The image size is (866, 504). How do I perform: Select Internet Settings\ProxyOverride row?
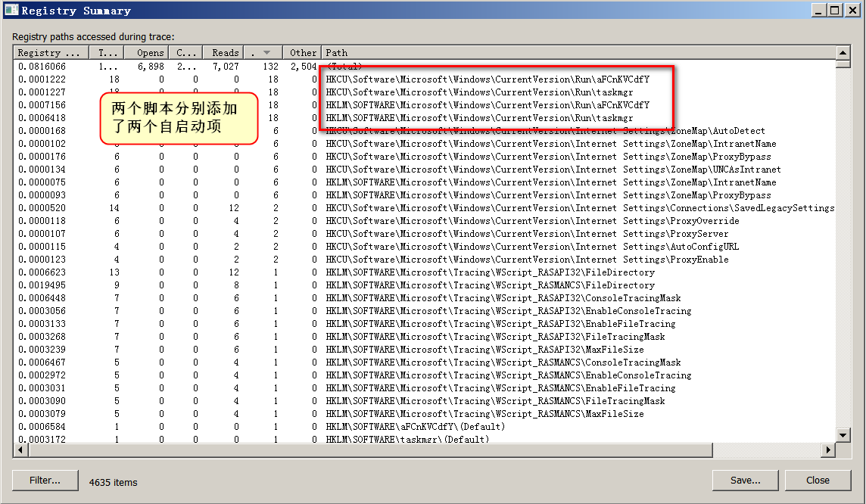[x=425, y=221]
